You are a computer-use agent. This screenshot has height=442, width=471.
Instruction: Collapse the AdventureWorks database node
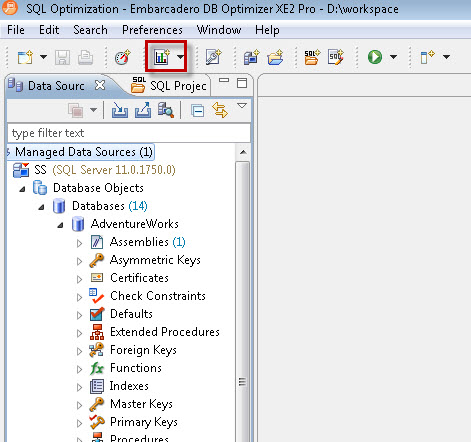(60, 225)
